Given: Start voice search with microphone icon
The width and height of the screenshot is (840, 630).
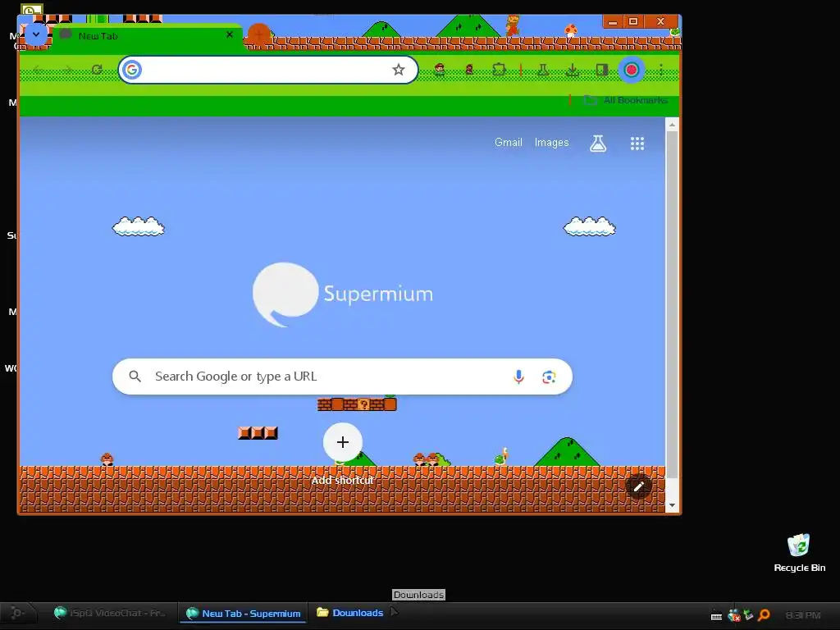Looking at the screenshot, I should pos(518,377).
